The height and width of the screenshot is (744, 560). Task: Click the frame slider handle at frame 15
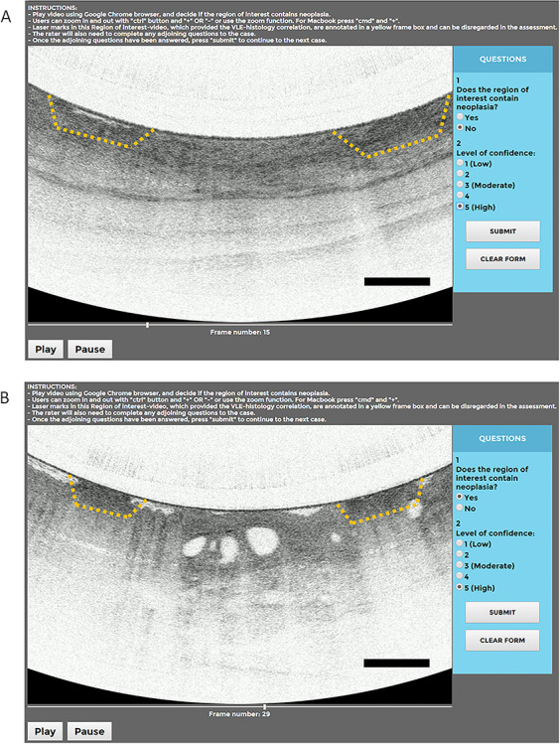point(148,325)
